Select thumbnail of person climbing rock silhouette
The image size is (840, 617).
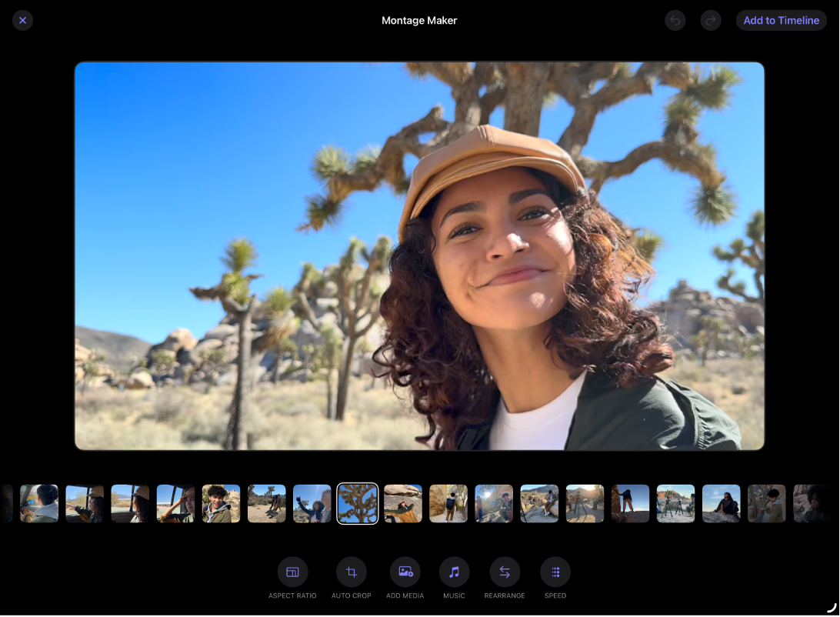[631, 504]
